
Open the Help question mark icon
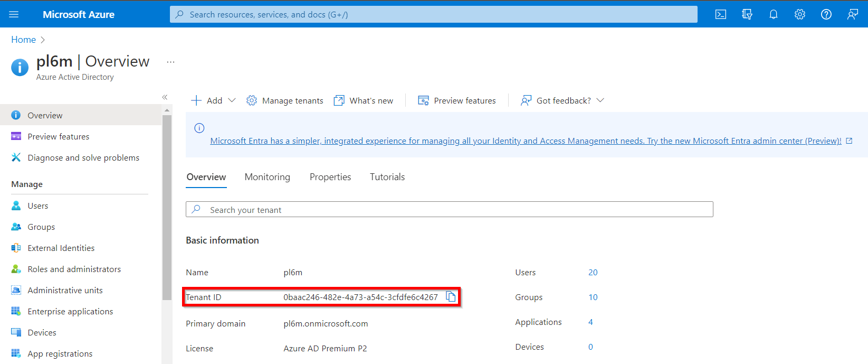(x=826, y=14)
